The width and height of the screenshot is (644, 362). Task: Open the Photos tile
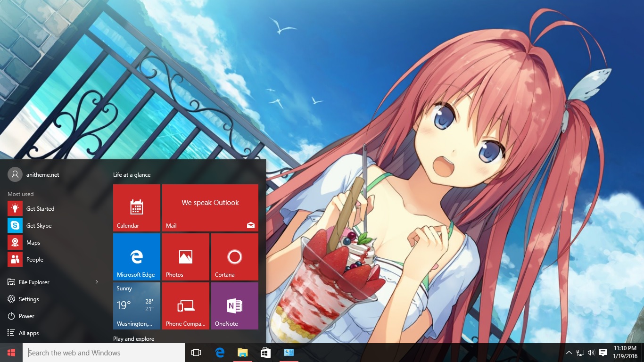coord(186,257)
